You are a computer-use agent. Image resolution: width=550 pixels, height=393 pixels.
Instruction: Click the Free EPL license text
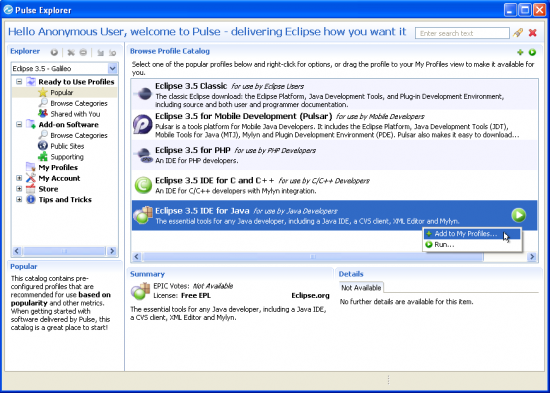point(196,295)
